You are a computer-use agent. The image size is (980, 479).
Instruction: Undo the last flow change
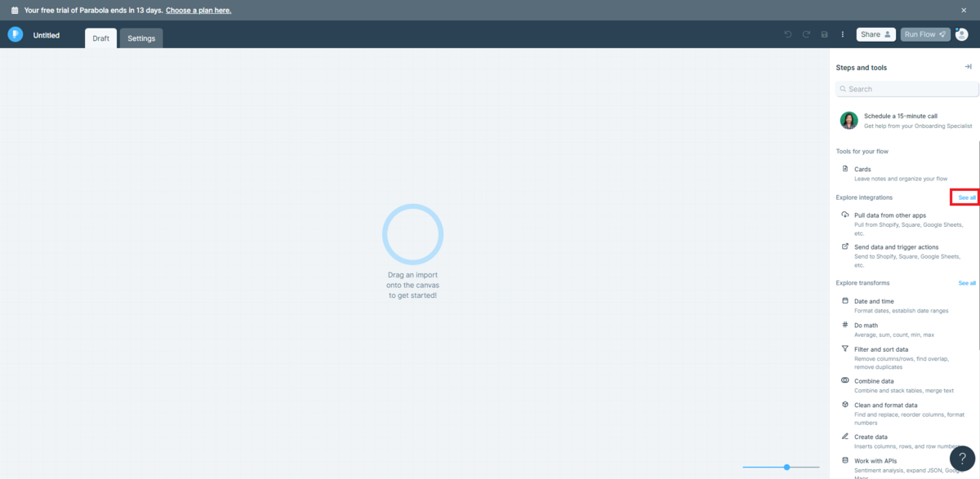coord(788,34)
